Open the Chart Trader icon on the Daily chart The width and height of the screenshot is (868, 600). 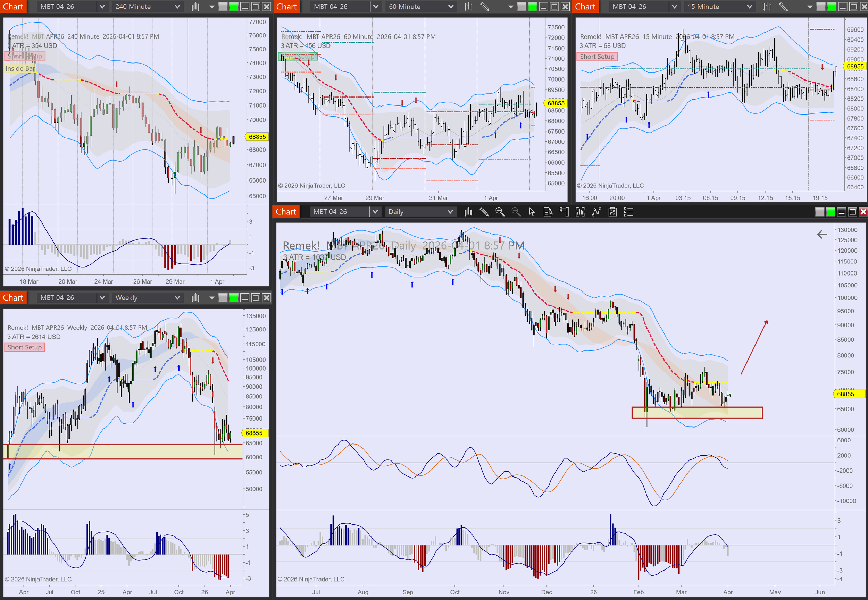click(x=564, y=212)
